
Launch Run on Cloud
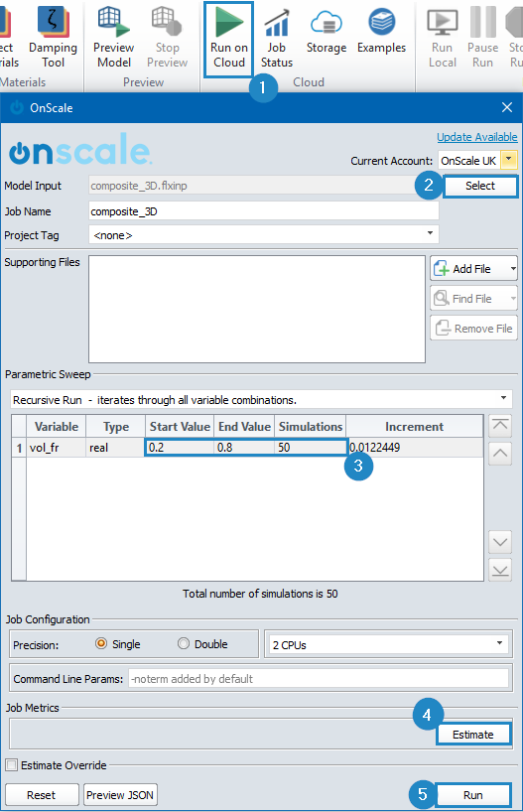coord(229,40)
